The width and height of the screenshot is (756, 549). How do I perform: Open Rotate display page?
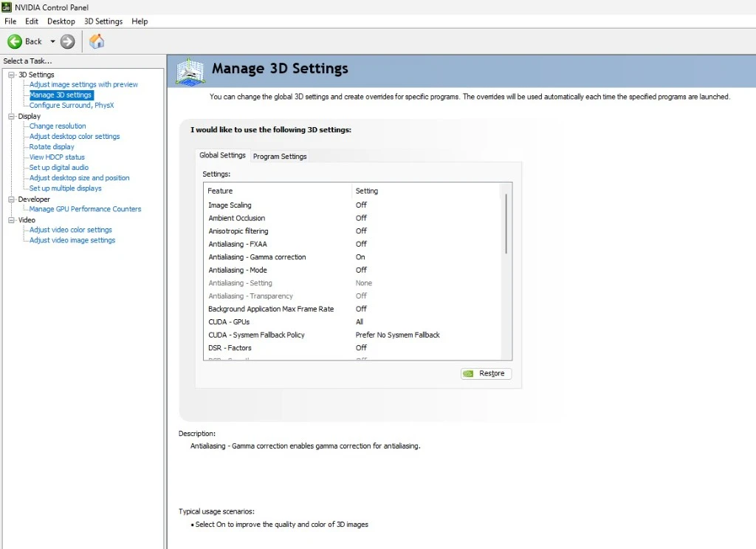tap(52, 146)
